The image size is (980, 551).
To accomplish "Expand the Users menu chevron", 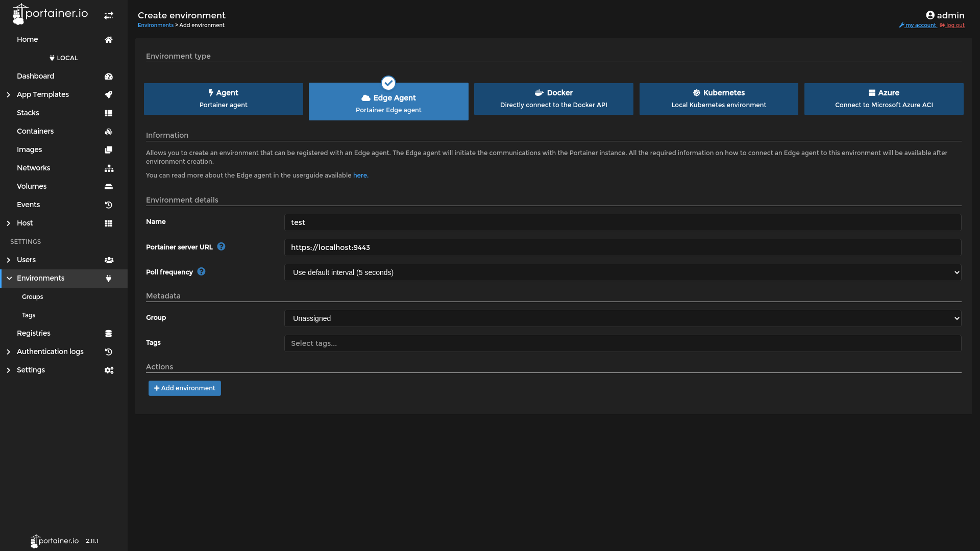I will 8,260.
